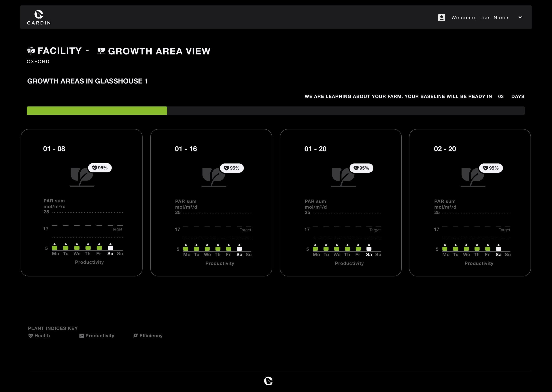The width and height of the screenshot is (552, 392).
Task: Click the Growth Area View plant icon
Action: pyautogui.click(x=101, y=51)
